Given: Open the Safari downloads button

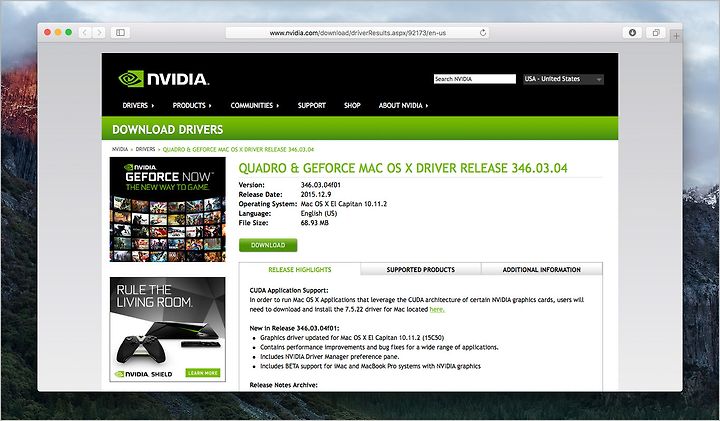Looking at the screenshot, I should 632,32.
